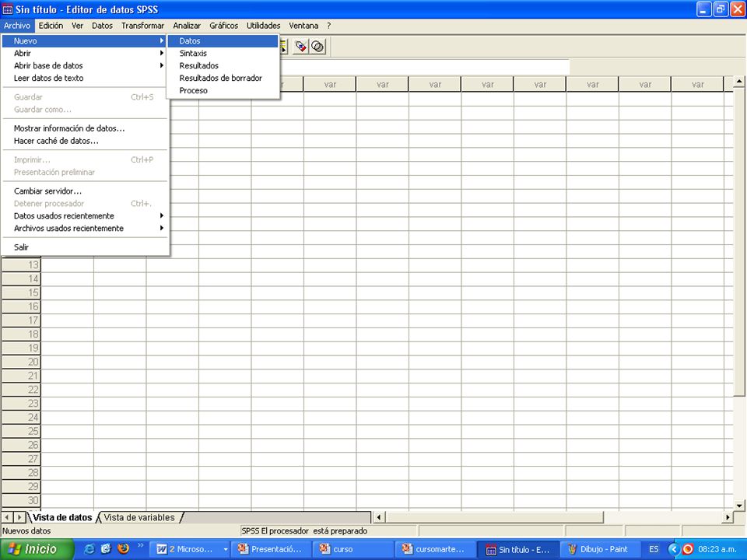This screenshot has width=747, height=560.
Task: Switch to Presentació... taskbar window
Action: [x=272, y=549]
